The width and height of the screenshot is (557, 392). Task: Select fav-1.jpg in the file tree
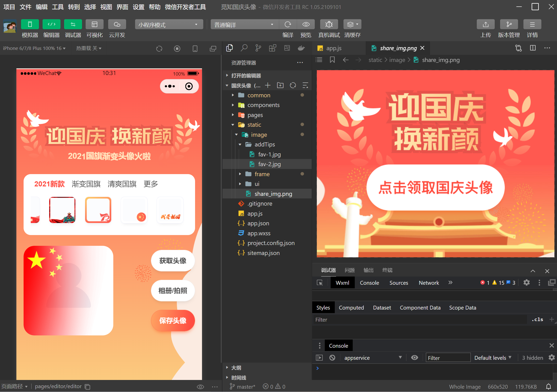(x=267, y=154)
